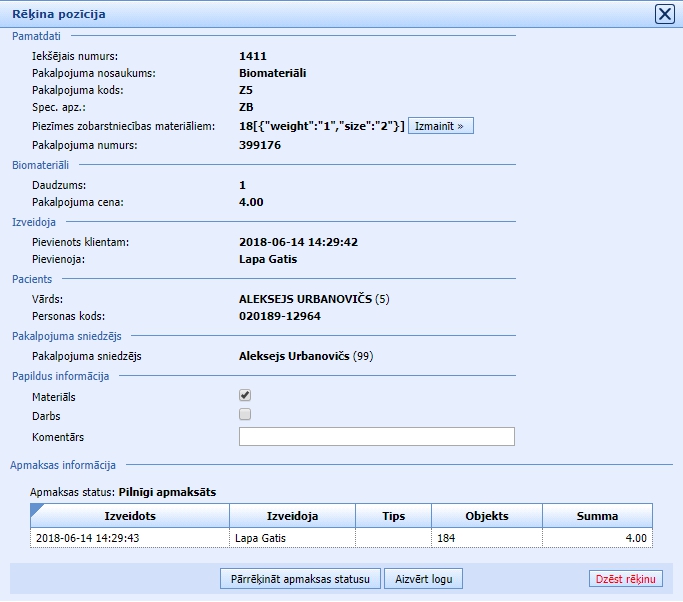Click patient name ALEKSEJS URBANOVIČS
The height and width of the screenshot is (602, 683).
[305, 298]
